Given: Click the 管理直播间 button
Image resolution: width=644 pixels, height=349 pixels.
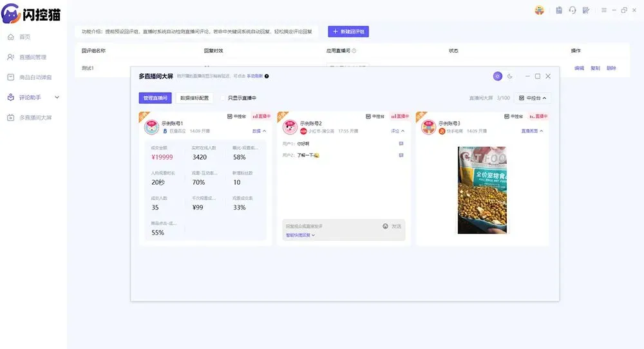Looking at the screenshot, I should [155, 98].
